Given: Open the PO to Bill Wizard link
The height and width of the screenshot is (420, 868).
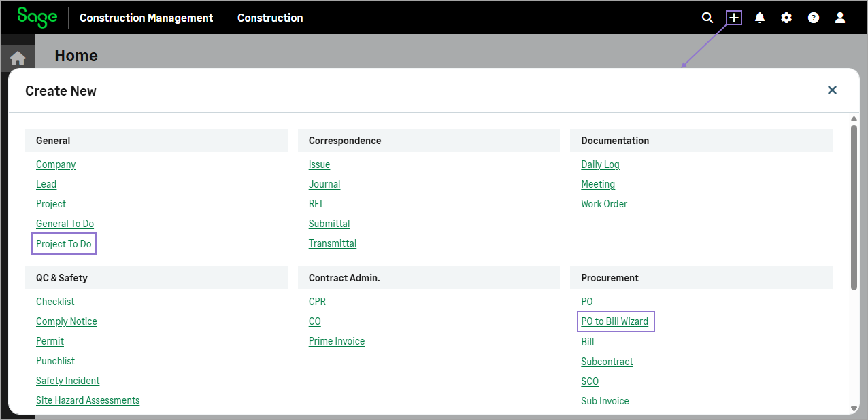Looking at the screenshot, I should [x=614, y=321].
